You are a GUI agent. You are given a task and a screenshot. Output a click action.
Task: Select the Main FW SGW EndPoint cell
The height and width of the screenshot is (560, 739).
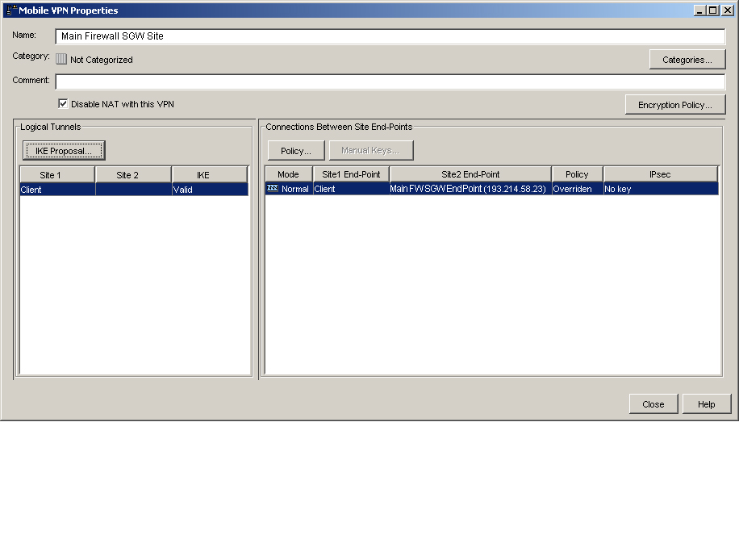pos(469,189)
